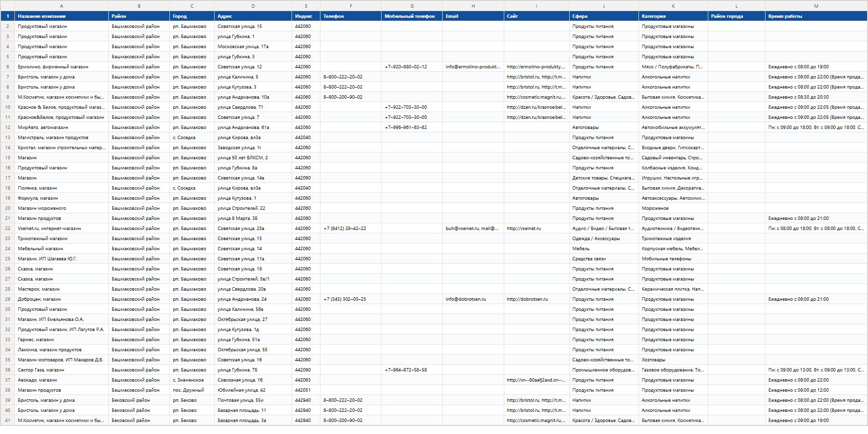The width and height of the screenshot is (868, 434).
Task: Click the 'Индекс' header cell
Action: 306,16
